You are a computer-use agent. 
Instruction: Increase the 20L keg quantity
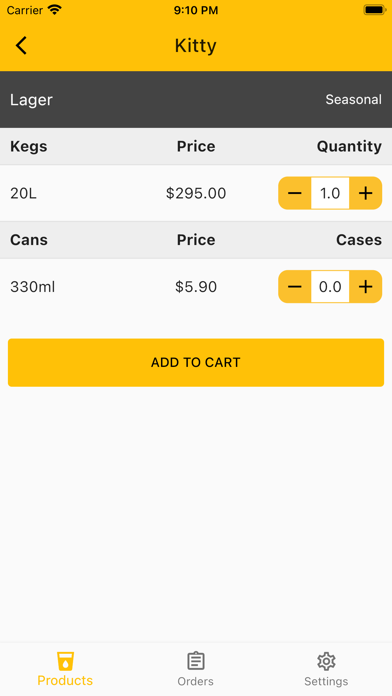pos(365,193)
